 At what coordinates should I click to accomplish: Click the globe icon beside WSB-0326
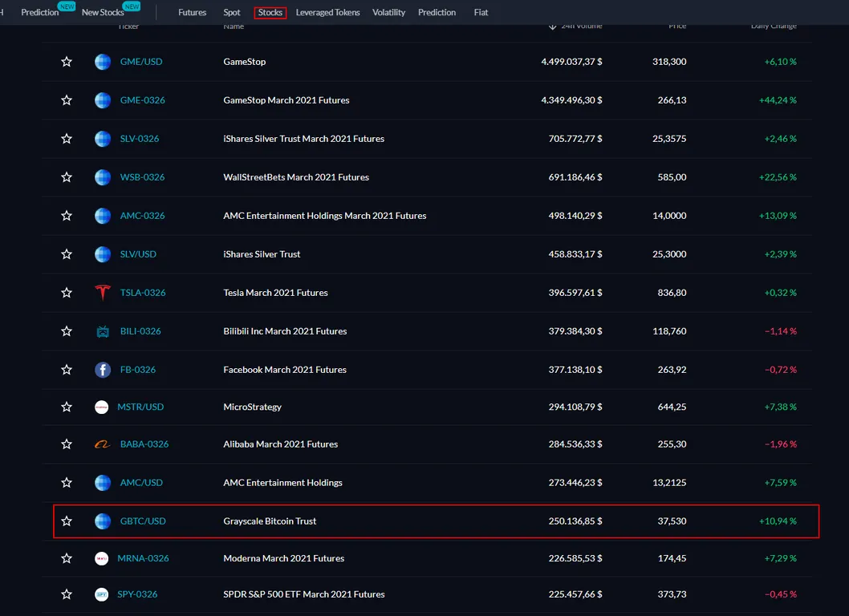(x=103, y=177)
